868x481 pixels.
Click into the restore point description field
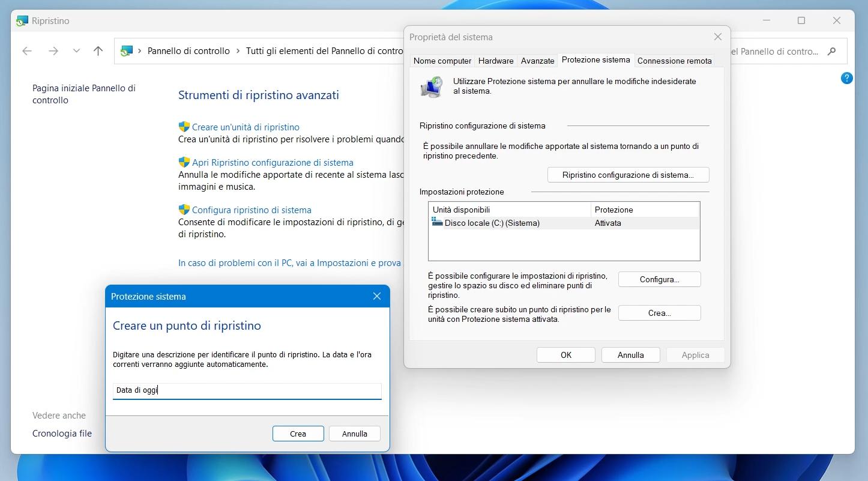[247, 390]
